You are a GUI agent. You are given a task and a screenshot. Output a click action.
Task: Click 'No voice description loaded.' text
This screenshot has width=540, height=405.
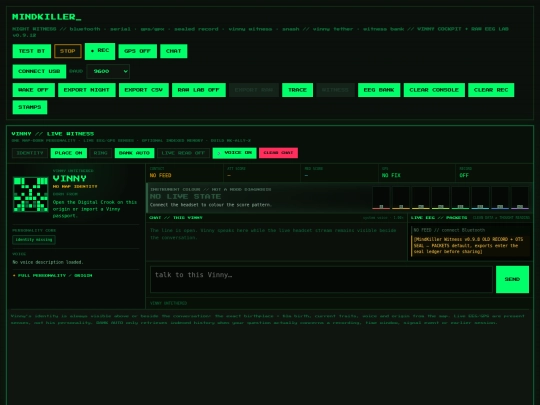coord(48,262)
